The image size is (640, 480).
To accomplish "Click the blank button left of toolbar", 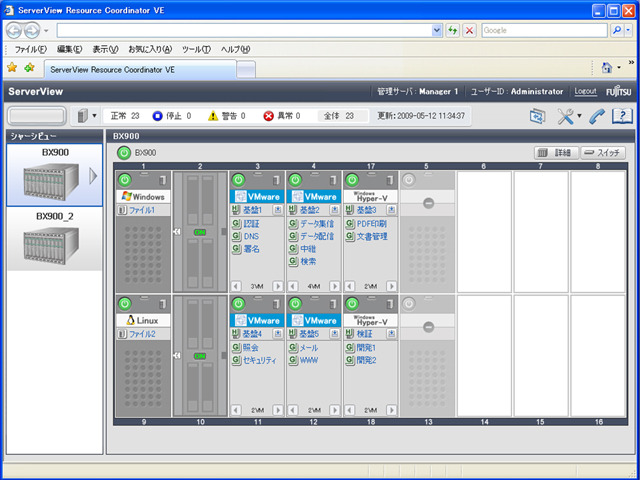I will tap(37, 116).
